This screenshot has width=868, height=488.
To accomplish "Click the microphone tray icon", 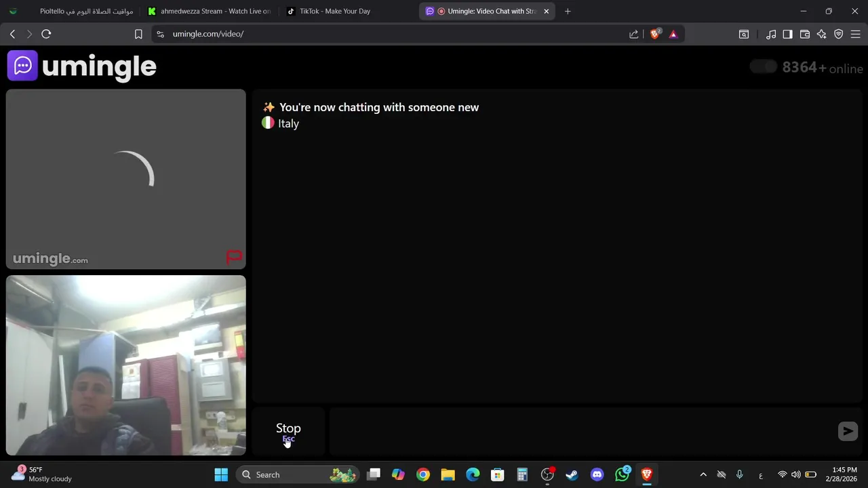I will pos(740,474).
